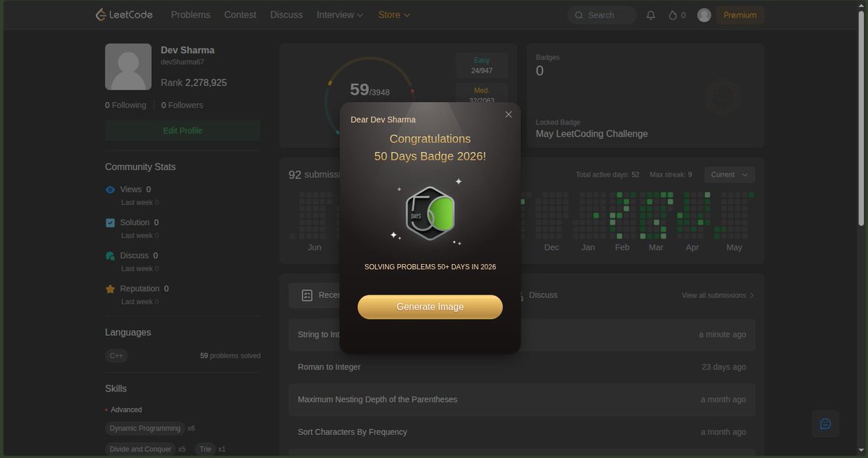Click the Reputation star icon

[x=111, y=289]
